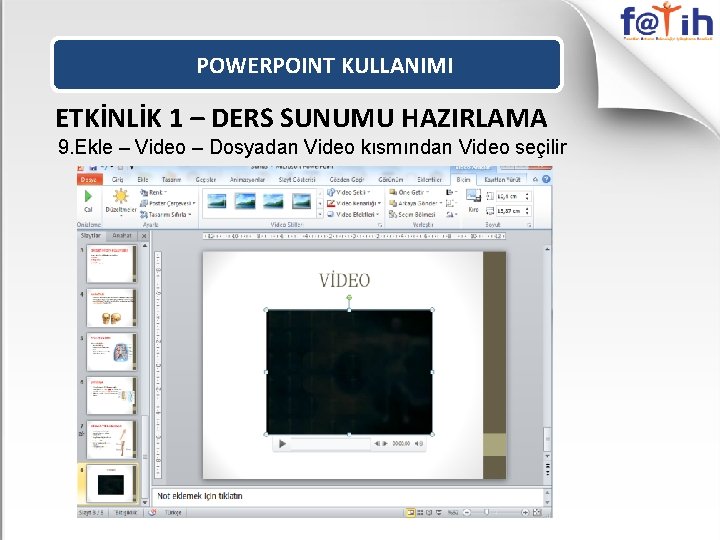Open the Video Şekli dropdown
720x540 pixels.
click(x=349, y=192)
